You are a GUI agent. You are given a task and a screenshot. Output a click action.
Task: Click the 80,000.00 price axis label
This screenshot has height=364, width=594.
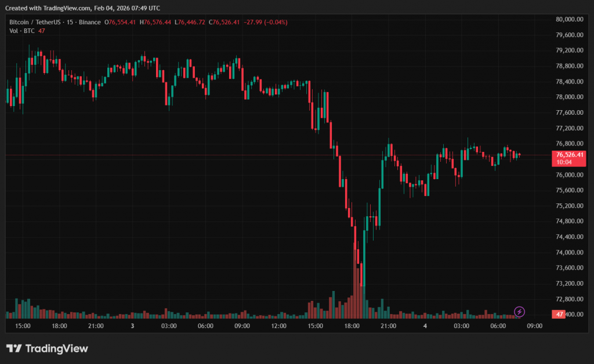coord(568,19)
